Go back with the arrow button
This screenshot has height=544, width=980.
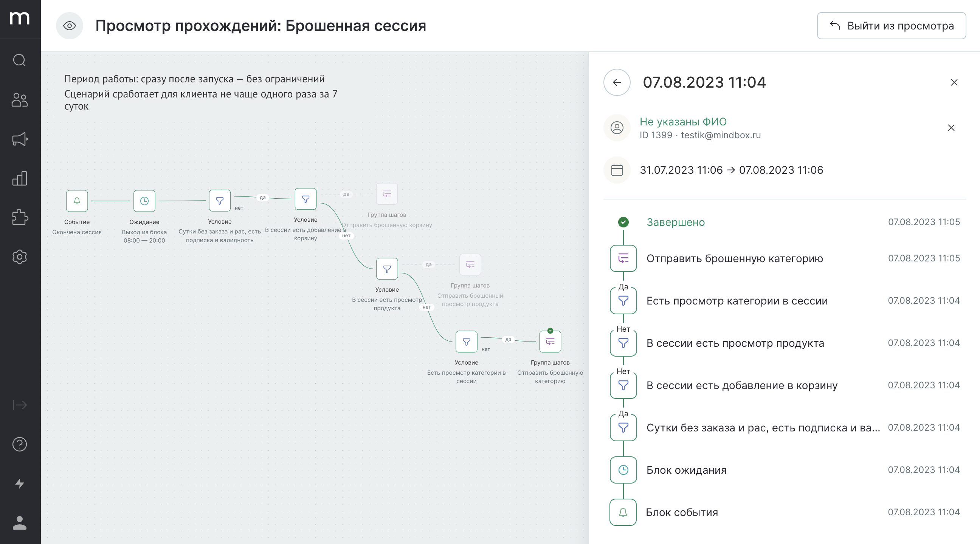point(617,82)
